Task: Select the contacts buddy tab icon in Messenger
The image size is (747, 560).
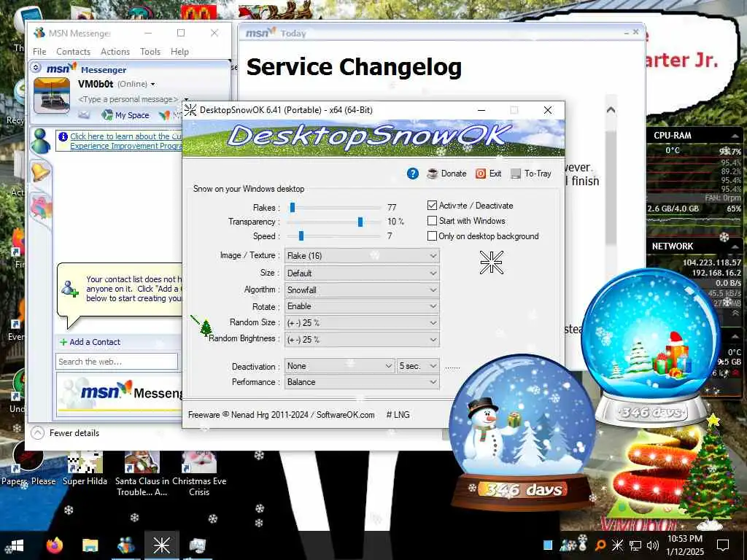Action: click(x=41, y=141)
